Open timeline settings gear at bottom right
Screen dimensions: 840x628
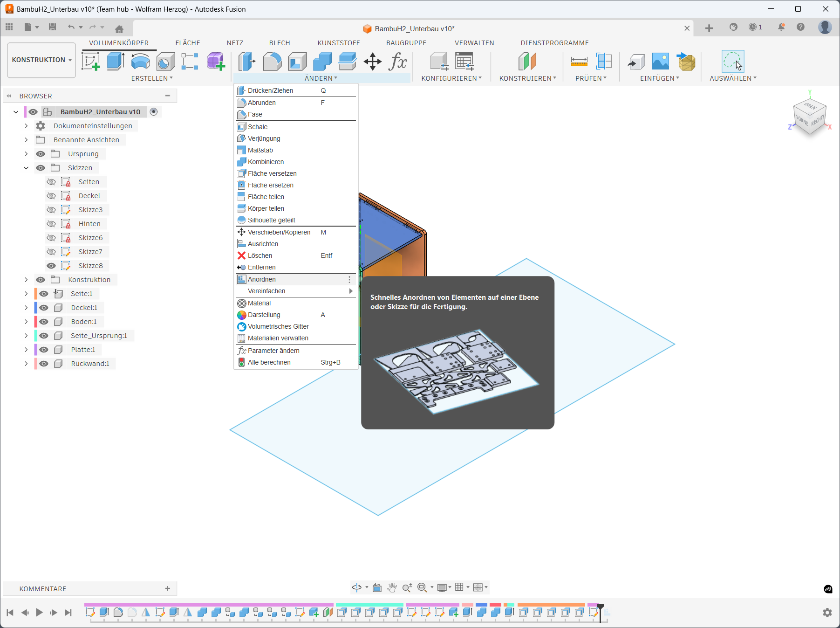827,613
